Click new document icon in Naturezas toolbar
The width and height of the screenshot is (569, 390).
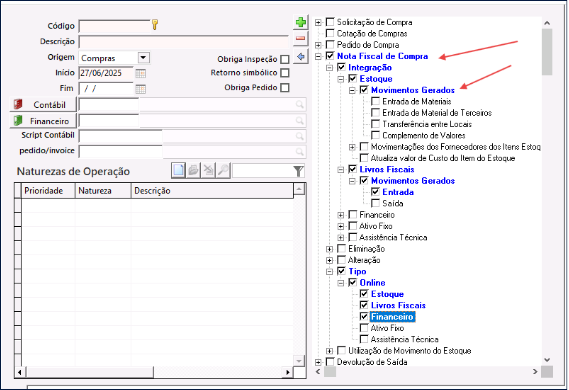178,170
